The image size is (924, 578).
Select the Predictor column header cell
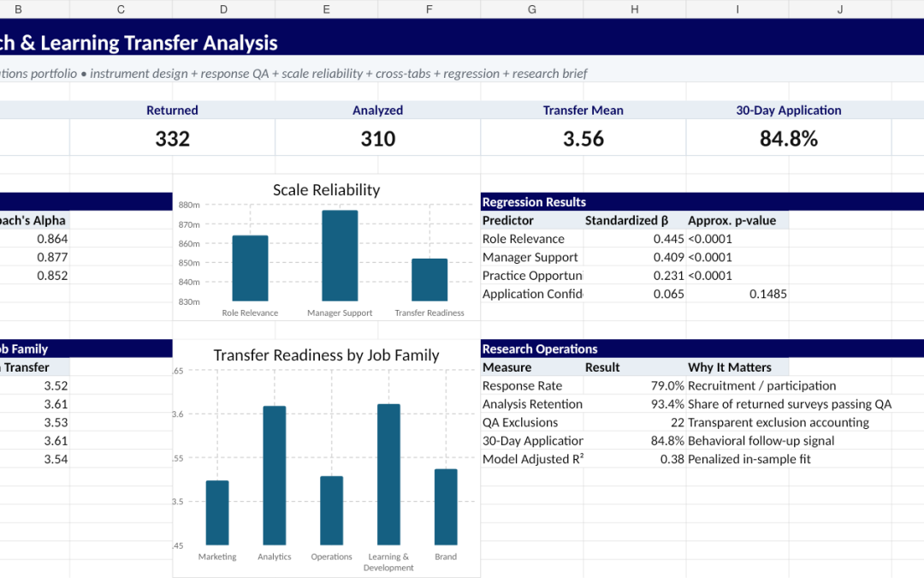(531, 221)
